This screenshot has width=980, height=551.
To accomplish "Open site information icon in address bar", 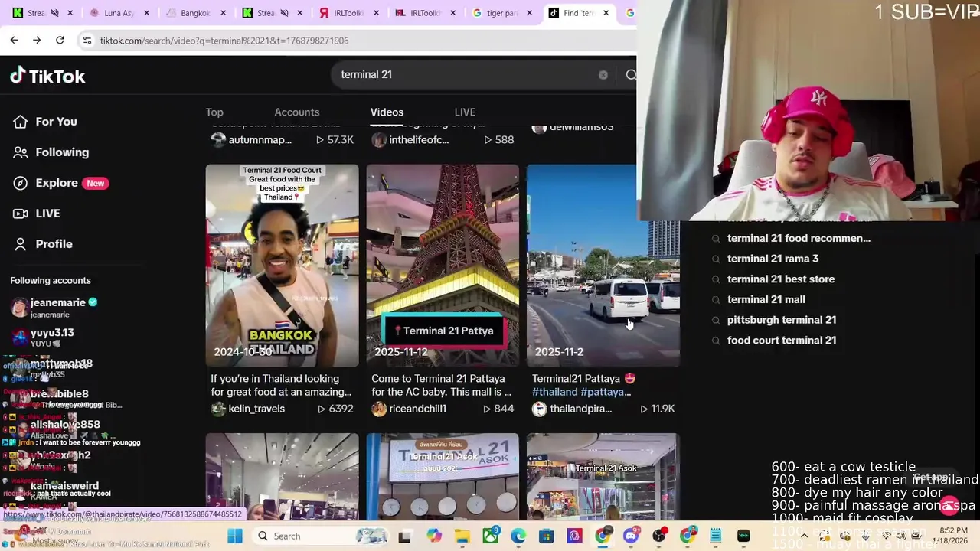I will pos(87,40).
